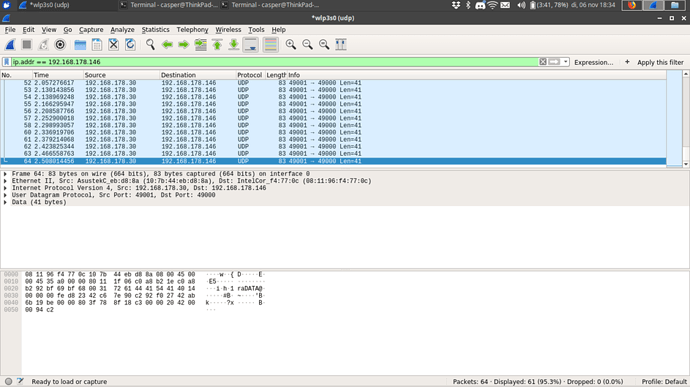
Task: Select packet number 63 row
Action: (334, 153)
